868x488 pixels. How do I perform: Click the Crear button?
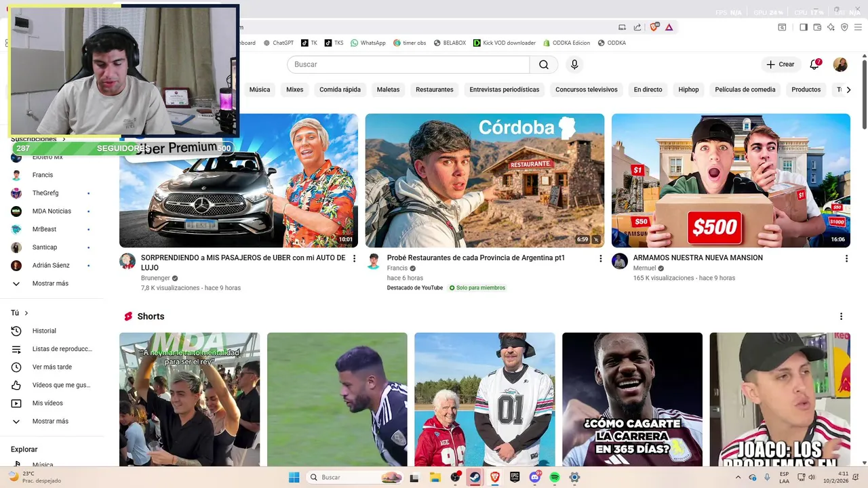(780, 64)
